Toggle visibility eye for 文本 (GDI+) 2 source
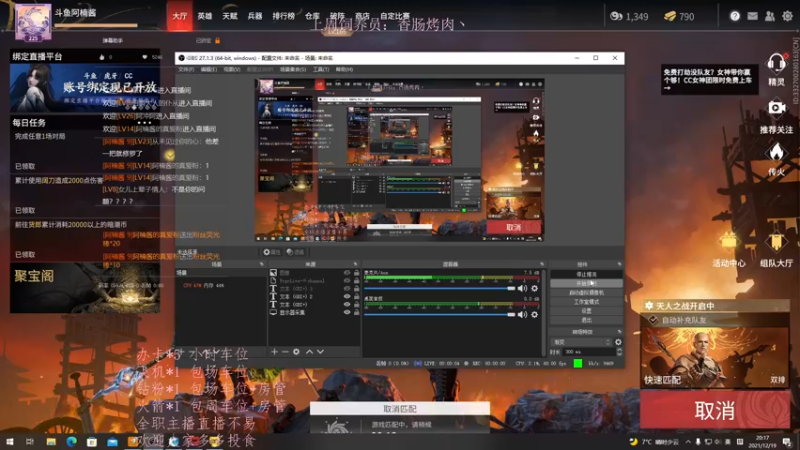Screen dimensions: 800x450 [347, 296]
